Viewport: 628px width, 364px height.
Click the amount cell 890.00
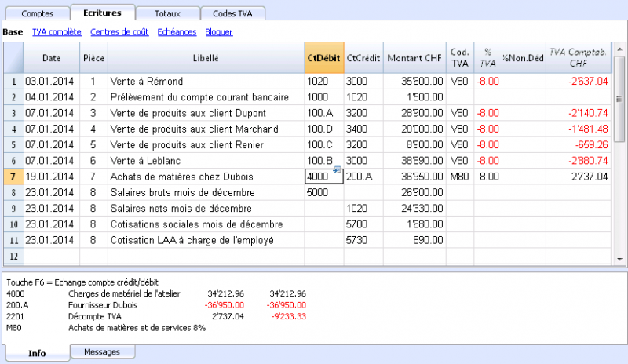point(414,240)
